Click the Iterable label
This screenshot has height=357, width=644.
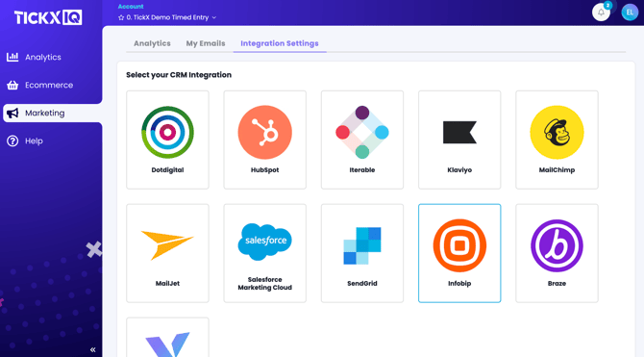pos(362,170)
